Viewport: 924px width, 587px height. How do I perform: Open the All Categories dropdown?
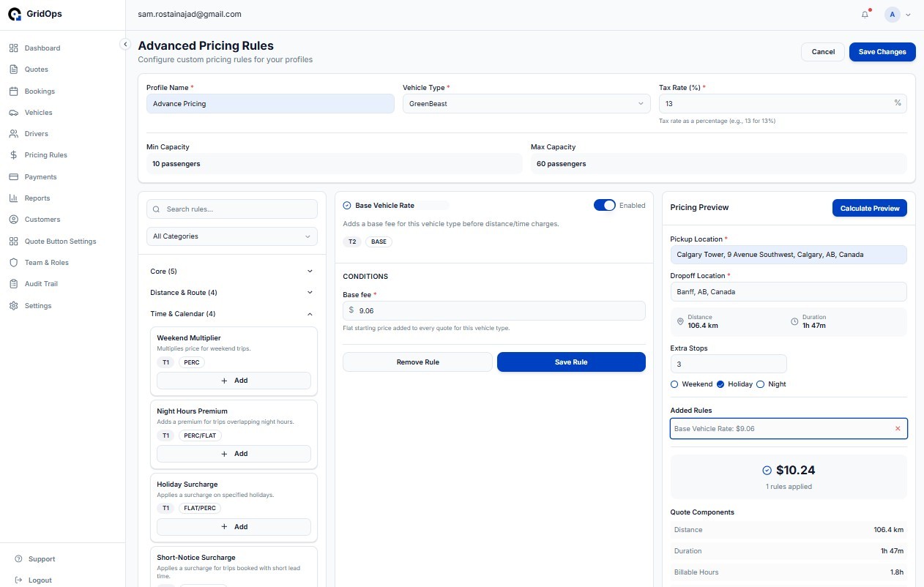[232, 236]
